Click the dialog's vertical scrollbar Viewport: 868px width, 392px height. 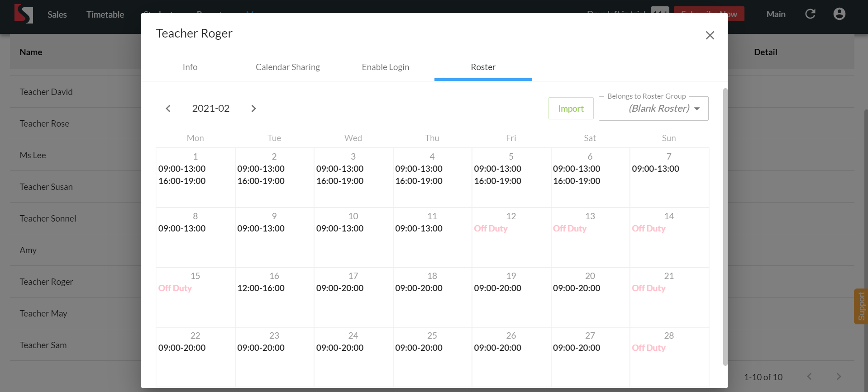[x=725, y=226]
